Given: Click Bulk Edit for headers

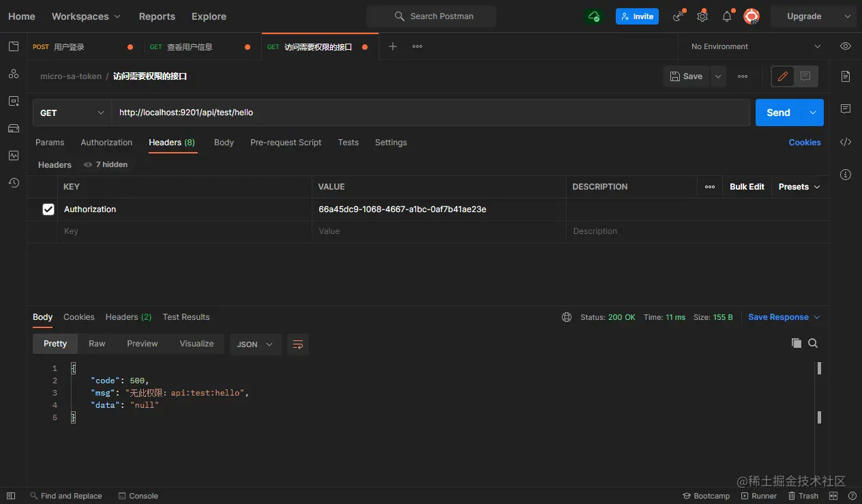Looking at the screenshot, I should tap(747, 187).
